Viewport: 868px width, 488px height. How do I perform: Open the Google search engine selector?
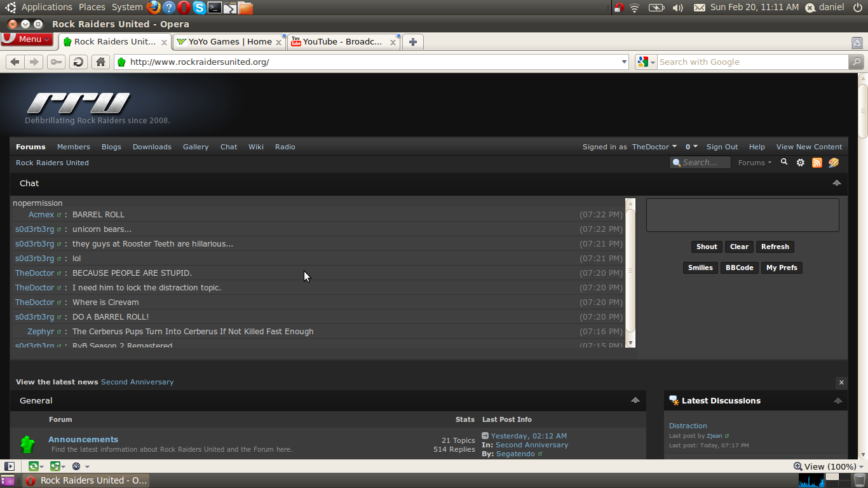tap(646, 62)
